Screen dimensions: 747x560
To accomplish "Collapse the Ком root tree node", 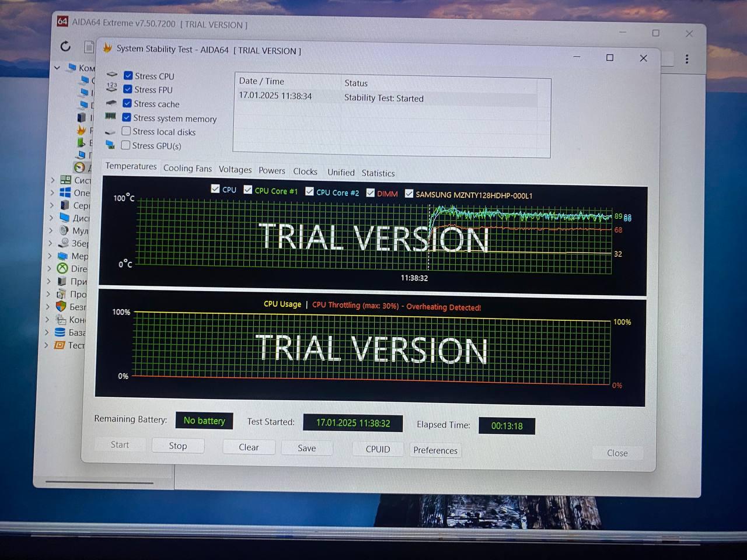I will point(57,68).
